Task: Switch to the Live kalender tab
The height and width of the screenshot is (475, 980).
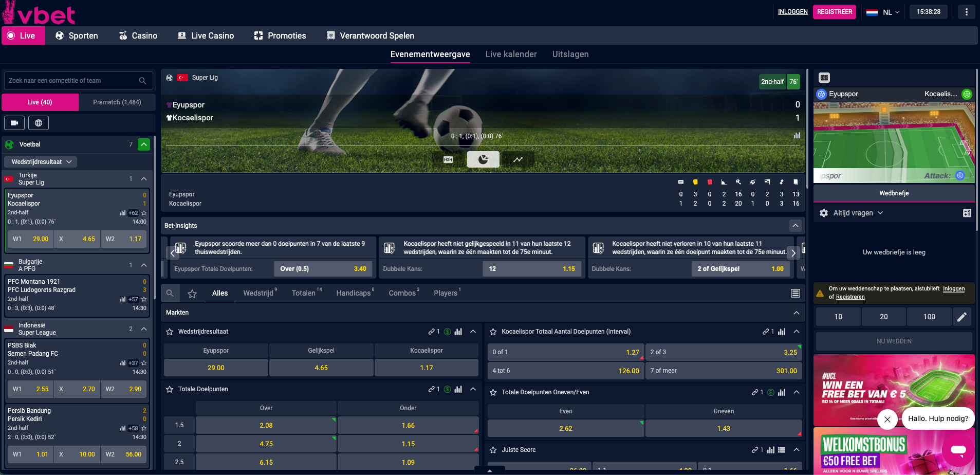Action: [x=511, y=54]
